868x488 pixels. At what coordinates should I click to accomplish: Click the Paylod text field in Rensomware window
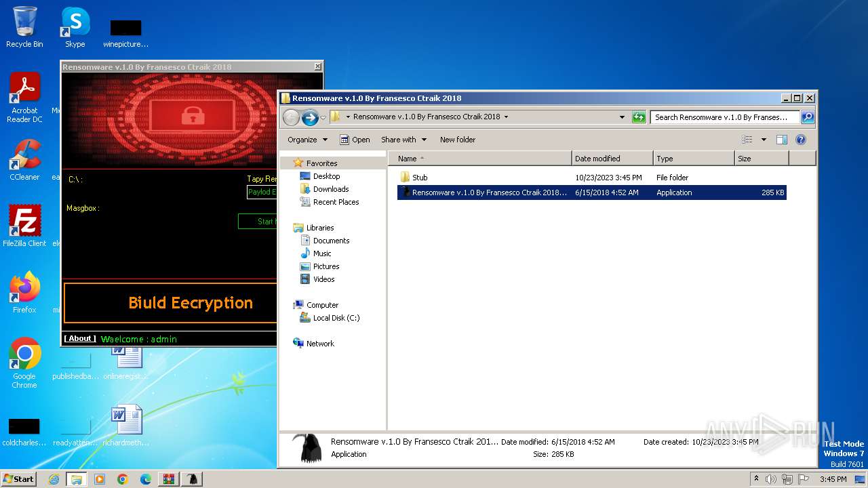click(x=262, y=192)
